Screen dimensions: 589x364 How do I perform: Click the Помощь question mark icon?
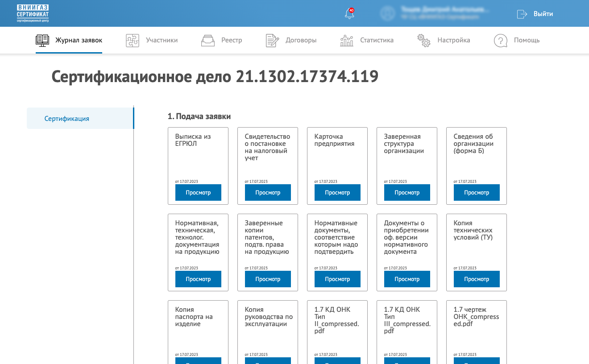[501, 40]
